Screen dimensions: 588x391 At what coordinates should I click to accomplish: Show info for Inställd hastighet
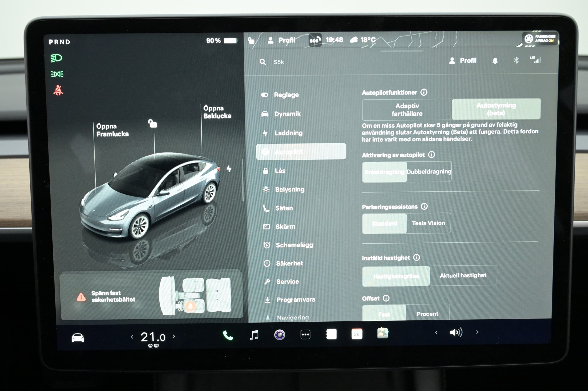[x=416, y=257]
